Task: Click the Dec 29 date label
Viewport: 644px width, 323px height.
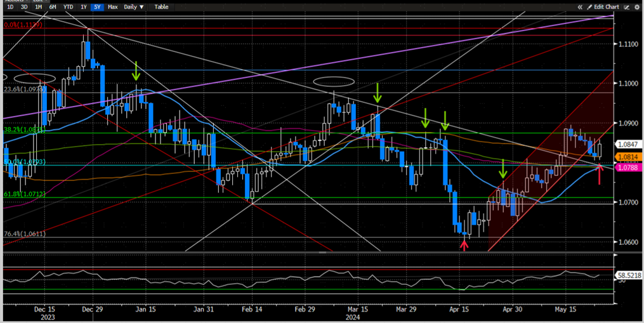Action: tap(93, 309)
